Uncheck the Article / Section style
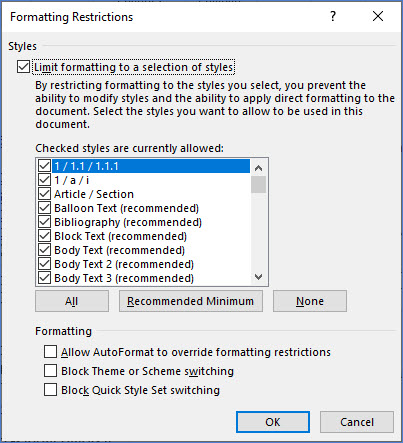The width and height of the screenshot is (403, 443). click(x=44, y=194)
